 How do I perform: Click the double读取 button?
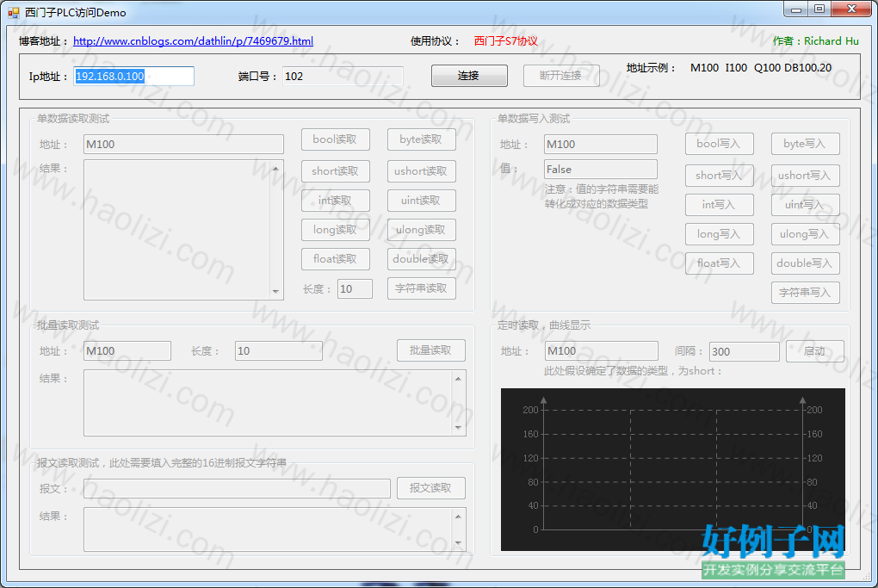(x=421, y=259)
